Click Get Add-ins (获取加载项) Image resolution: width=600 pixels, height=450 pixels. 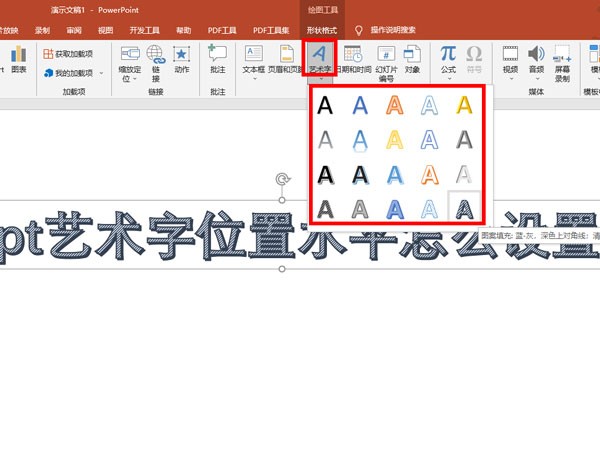click(68, 54)
